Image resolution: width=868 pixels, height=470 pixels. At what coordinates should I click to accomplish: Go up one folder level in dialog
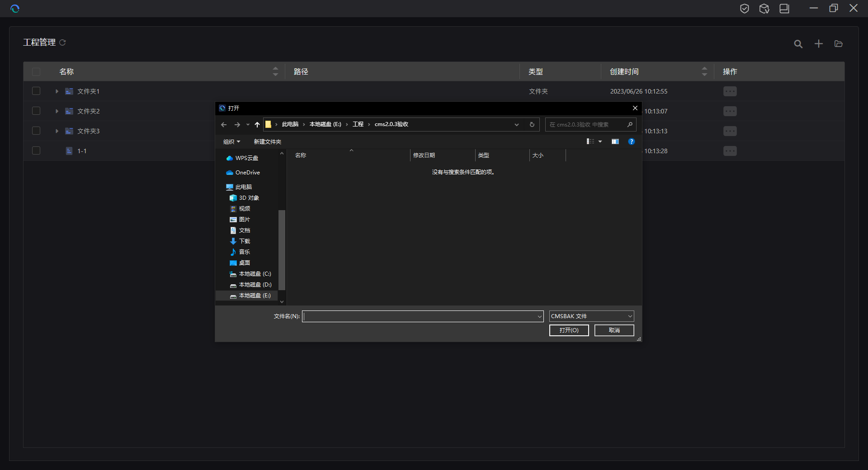(x=257, y=125)
